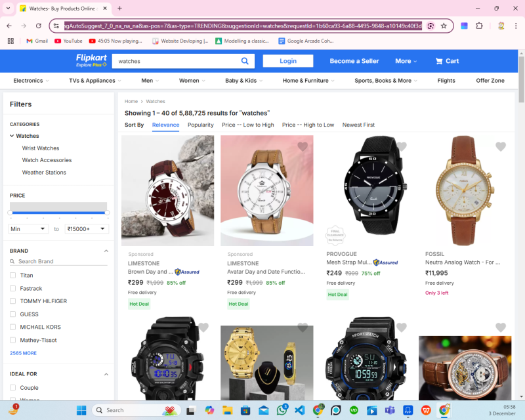Image resolution: width=525 pixels, height=420 pixels.
Task: Check the Titan brand checkbox
Action: 13,276
